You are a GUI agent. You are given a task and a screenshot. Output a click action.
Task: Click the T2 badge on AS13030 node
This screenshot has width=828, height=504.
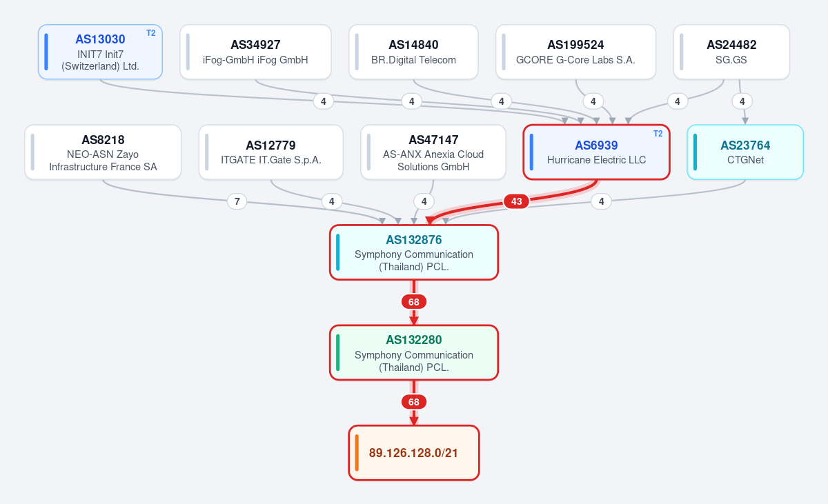[150, 33]
